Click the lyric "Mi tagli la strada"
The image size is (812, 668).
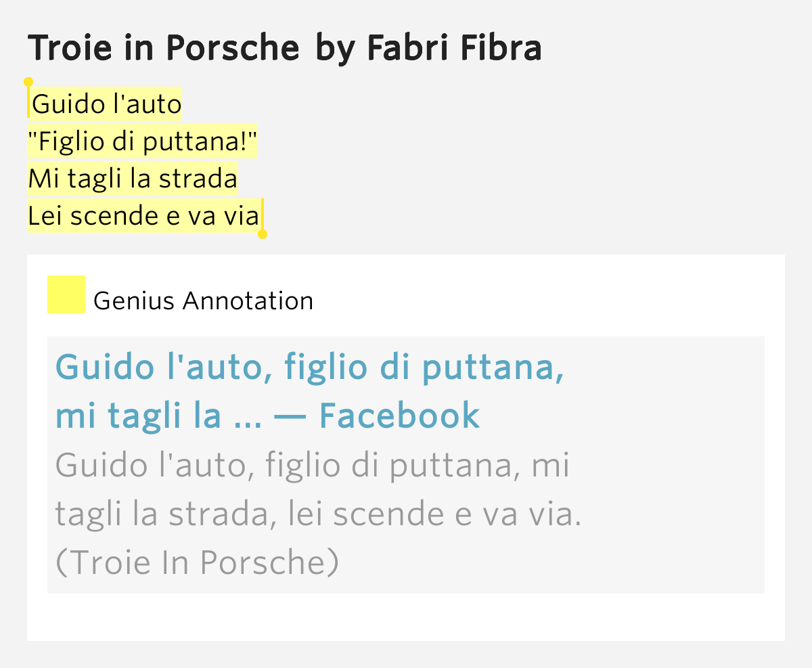pos(133,179)
